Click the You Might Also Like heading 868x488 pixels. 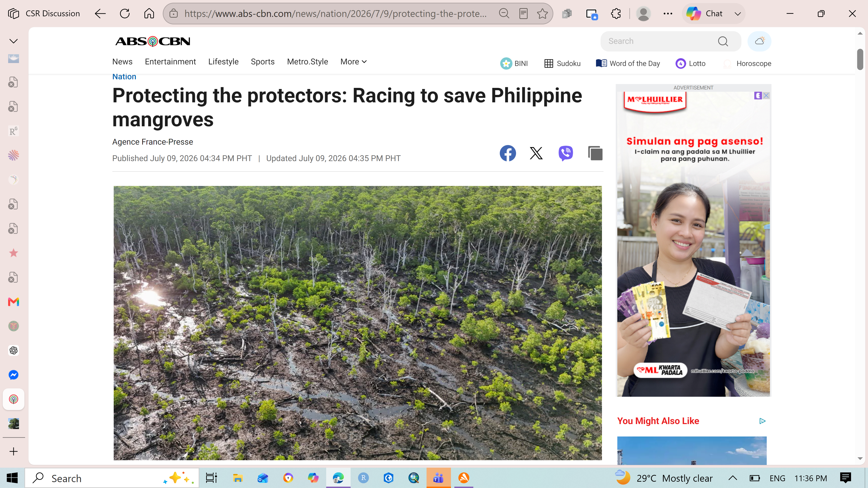click(x=658, y=421)
